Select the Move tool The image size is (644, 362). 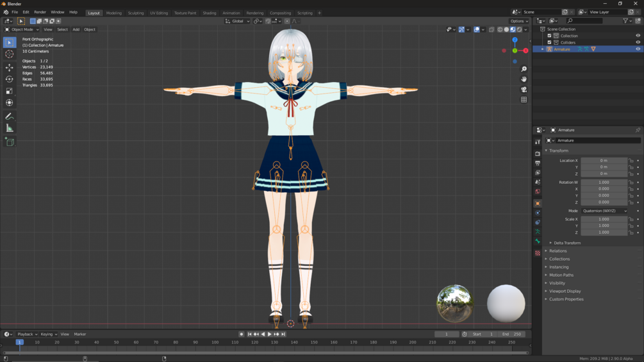tap(10, 67)
